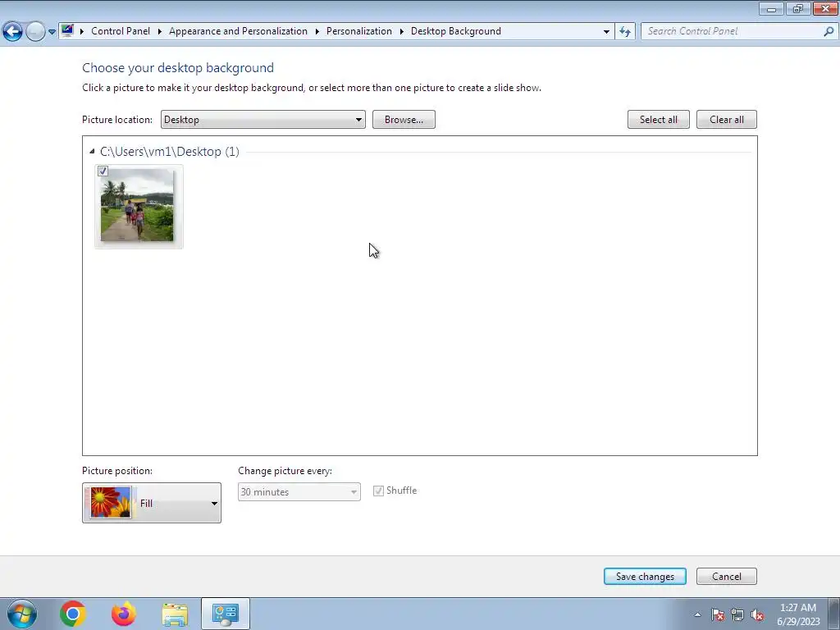Image resolution: width=840 pixels, height=630 pixels.
Task: Launch Firefox from taskbar
Action: point(124,614)
